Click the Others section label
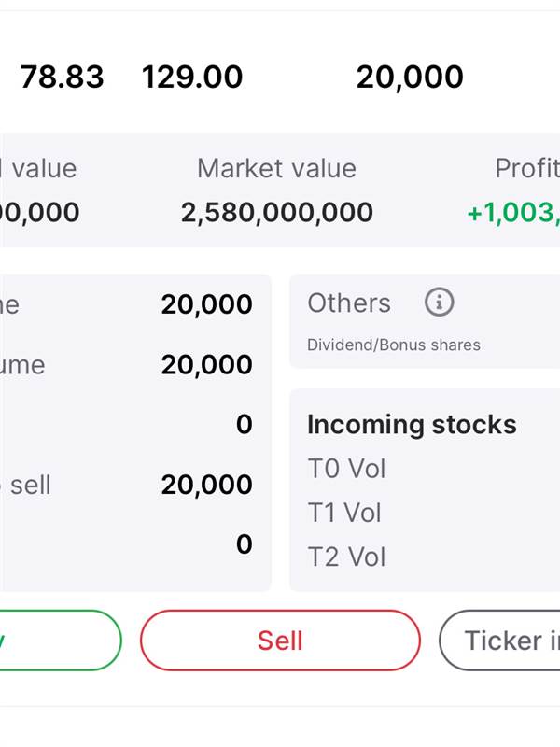 (x=349, y=303)
